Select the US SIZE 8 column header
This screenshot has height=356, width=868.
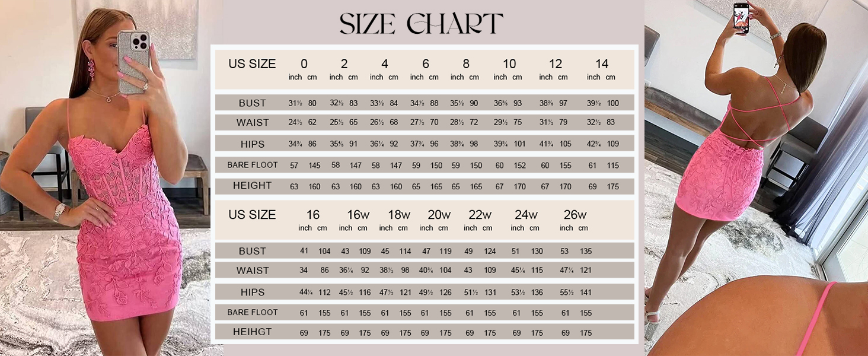tap(466, 64)
